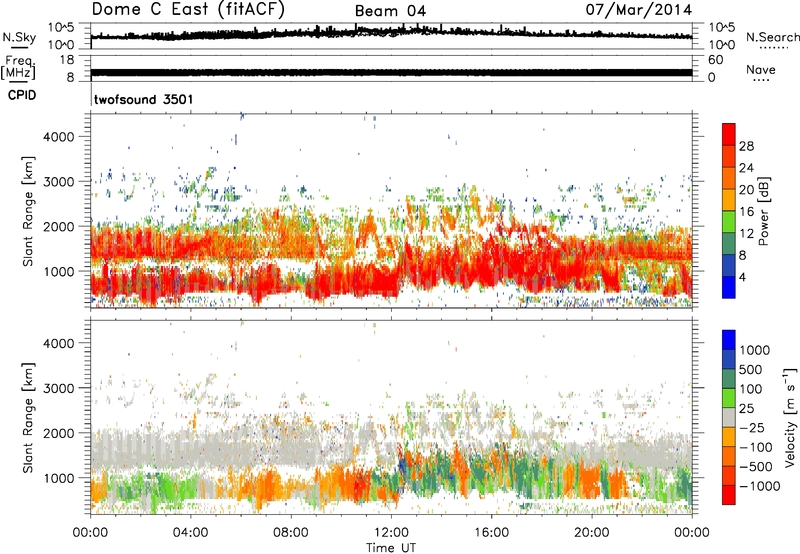This screenshot has height=554, width=800.
Task: Click the bright red top segment of power color bar
Action: pyautogui.click(x=729, y=134)
